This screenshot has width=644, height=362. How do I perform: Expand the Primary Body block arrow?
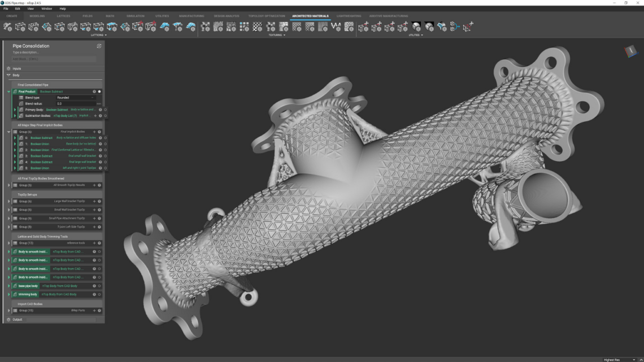point(15,110)
